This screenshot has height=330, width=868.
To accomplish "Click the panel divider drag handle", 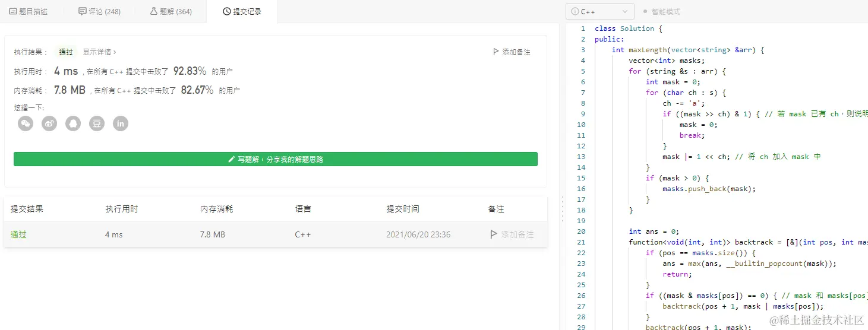I will (562, 209).
